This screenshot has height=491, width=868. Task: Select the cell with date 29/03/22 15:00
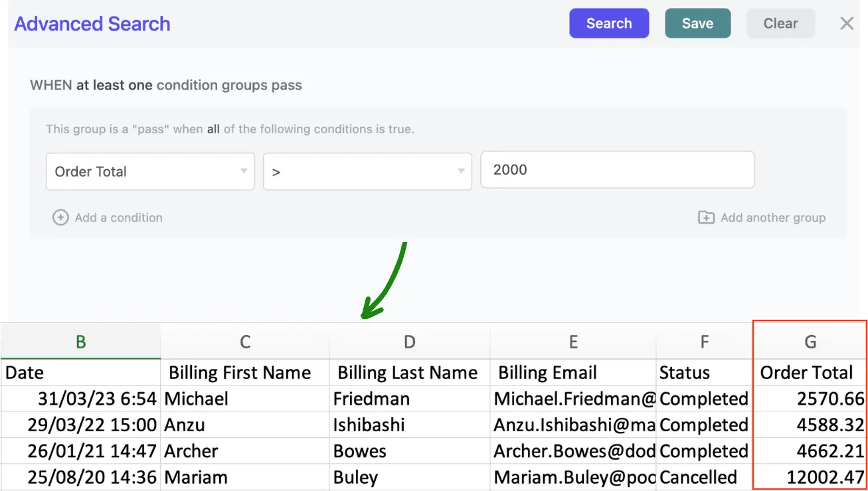(80, 425)
